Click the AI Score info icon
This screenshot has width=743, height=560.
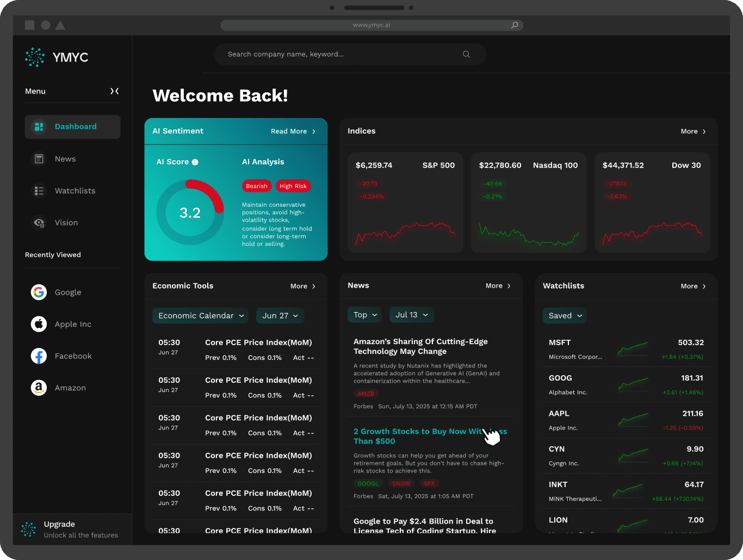click(x=195, y=162)
